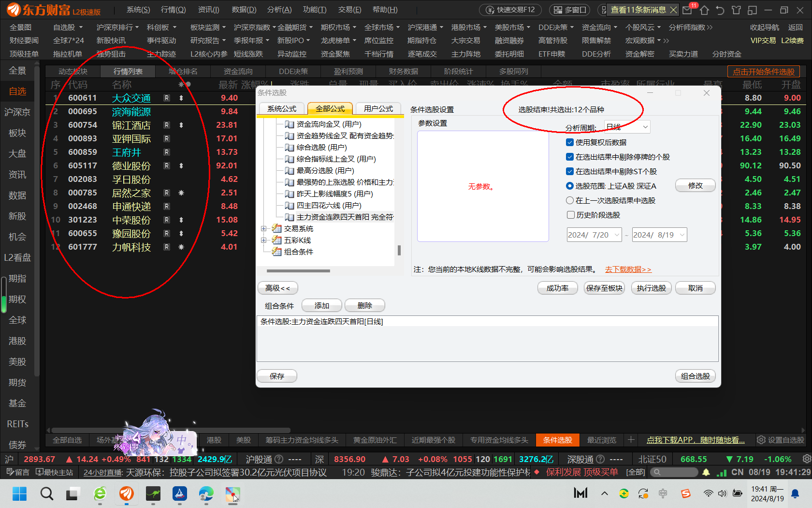Open Microsoft Edge on the taskbar
This screenshot has width=812, height=508.
206,493
